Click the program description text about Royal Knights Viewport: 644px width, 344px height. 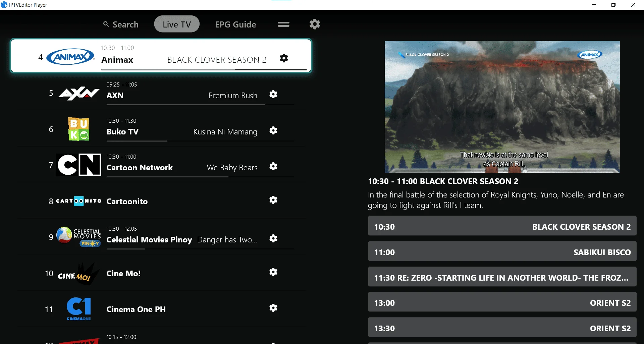pos(496,200)
